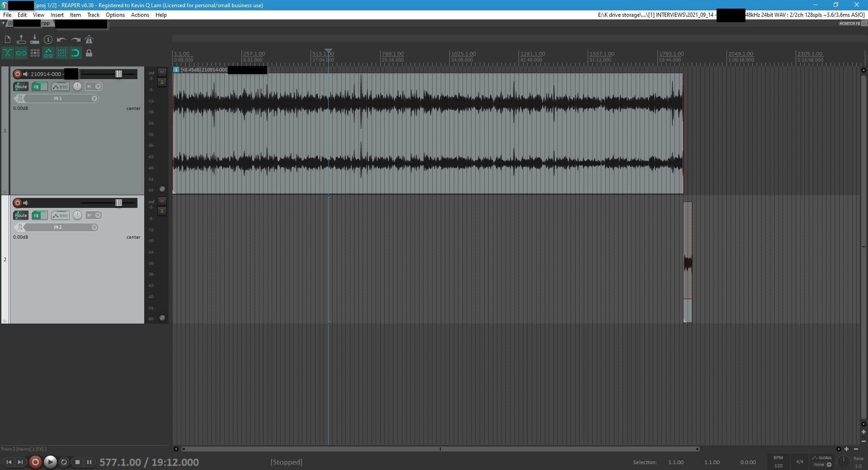Viewport: 868px width, 470px height.
Task: Click track 1 pan knob
Action: [x=77, y=86]
